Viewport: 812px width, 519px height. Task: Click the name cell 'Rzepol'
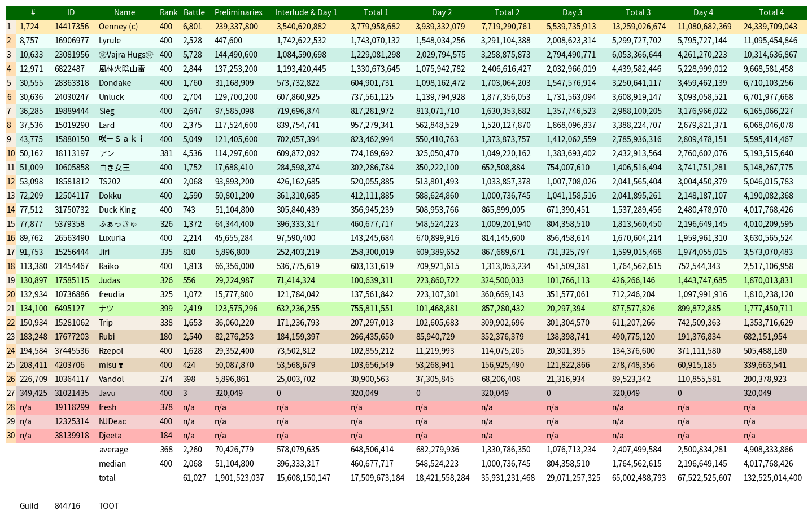pyautogui.click(x=111, y=351)
